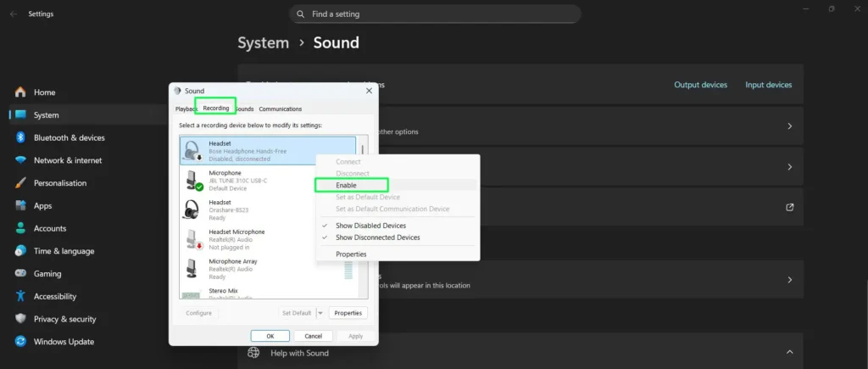
Task: Toggle Show Disabled Devices option
Action: point(370,226)
